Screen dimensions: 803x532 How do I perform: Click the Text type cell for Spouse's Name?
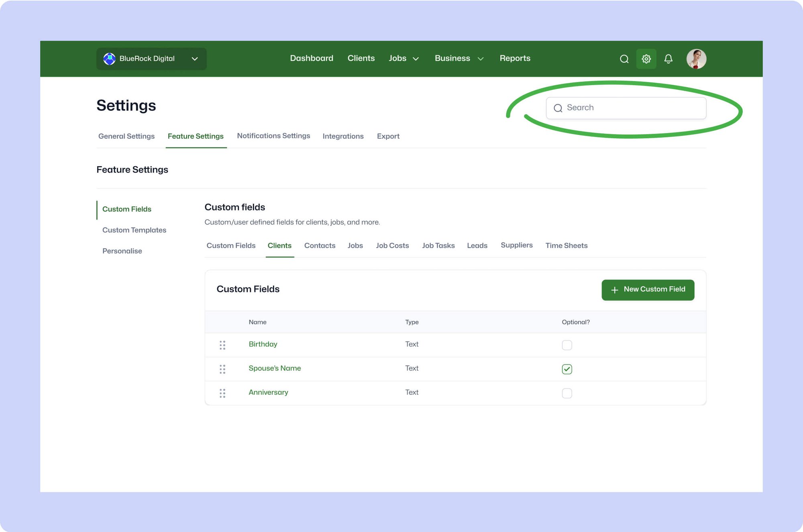pos(412,368)
